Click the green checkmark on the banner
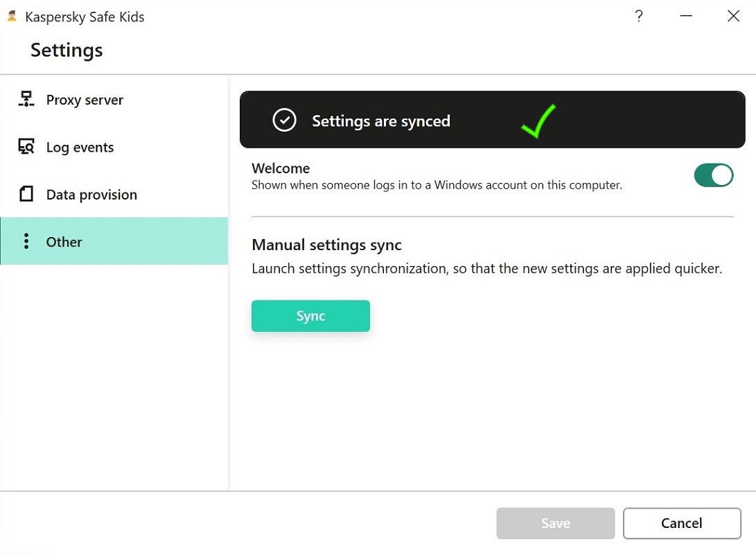 (538, 121)
